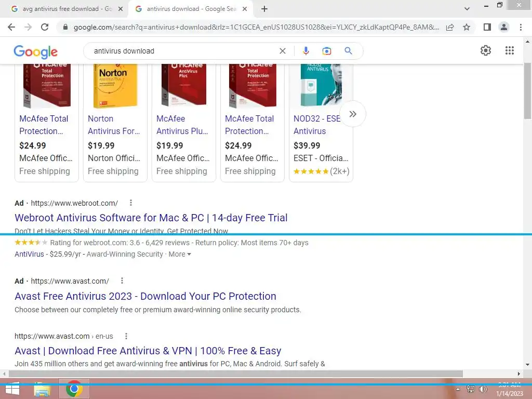
Task: Click the forward navigation arrow
Action: pos(28,27)
